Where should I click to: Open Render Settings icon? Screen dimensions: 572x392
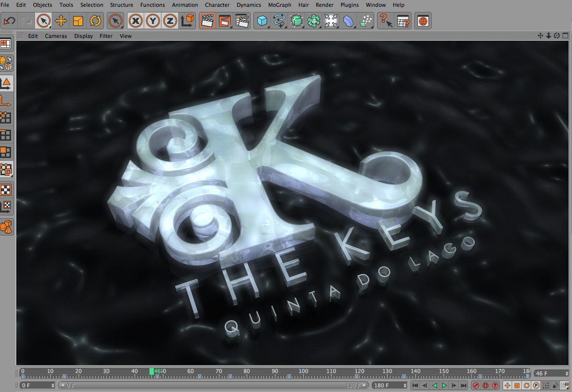242,21
